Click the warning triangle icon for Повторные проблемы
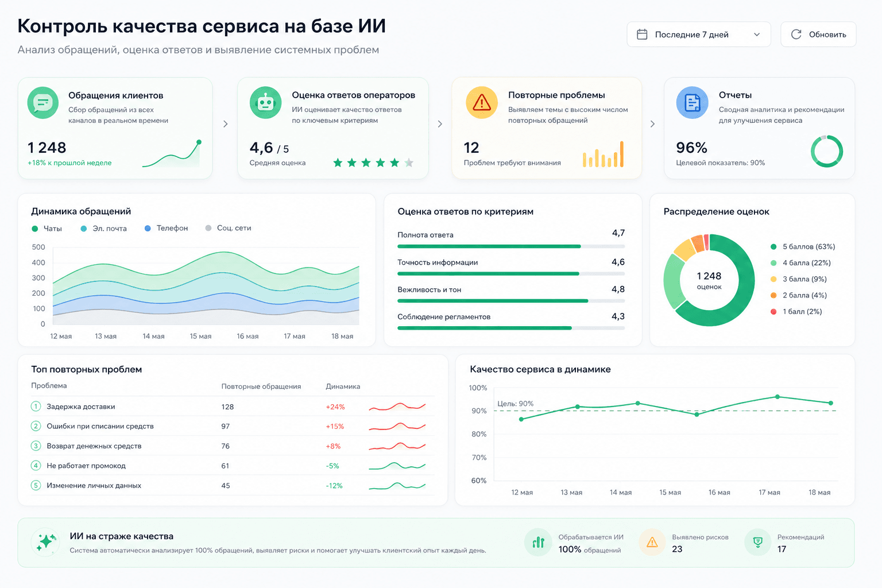882x588 pixels. (x=481, y=103)
